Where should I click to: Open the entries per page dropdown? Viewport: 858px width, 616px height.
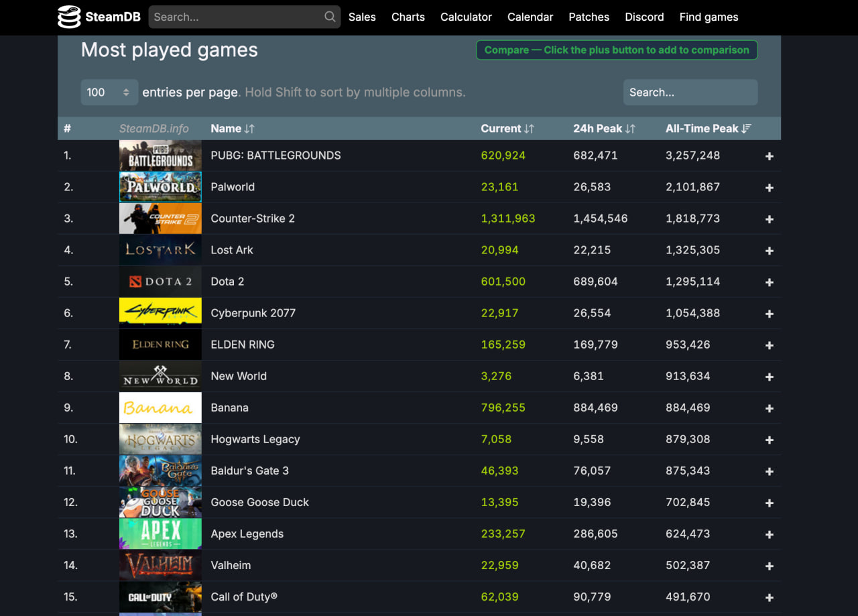coord(109,93)
